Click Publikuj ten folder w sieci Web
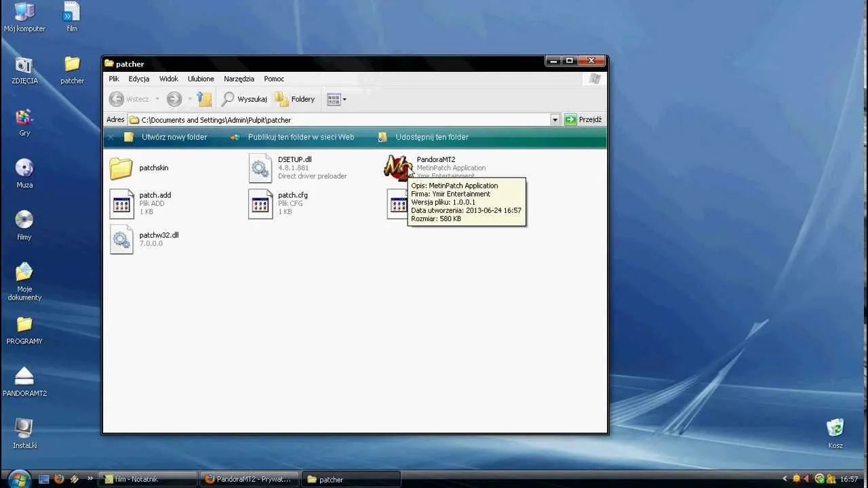This screenshot has height=488, width=868. [292, 137]
